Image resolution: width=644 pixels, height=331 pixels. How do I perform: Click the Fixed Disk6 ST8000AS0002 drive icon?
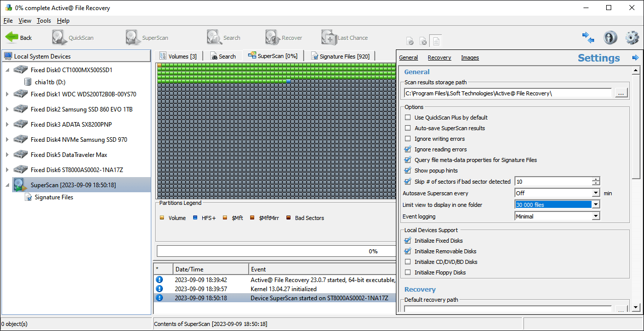click(x=21, y=170)
